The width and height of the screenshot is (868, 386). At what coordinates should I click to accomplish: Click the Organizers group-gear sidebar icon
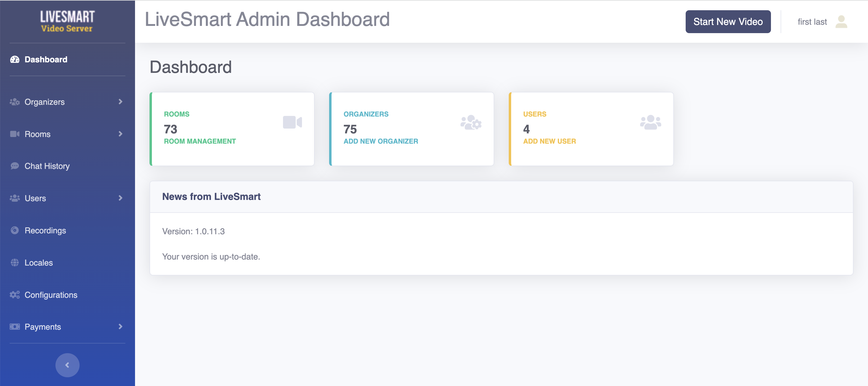coord(14,102)
